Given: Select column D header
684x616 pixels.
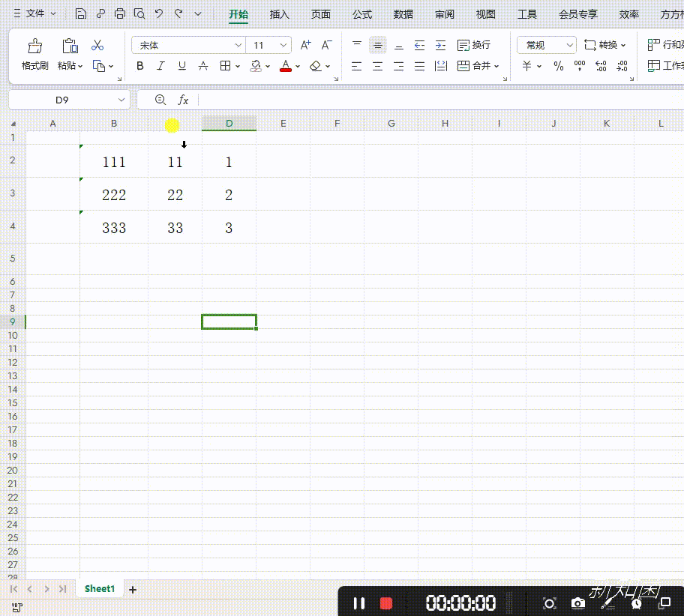Looking at the screenshot, I should (x=229, y=124).
